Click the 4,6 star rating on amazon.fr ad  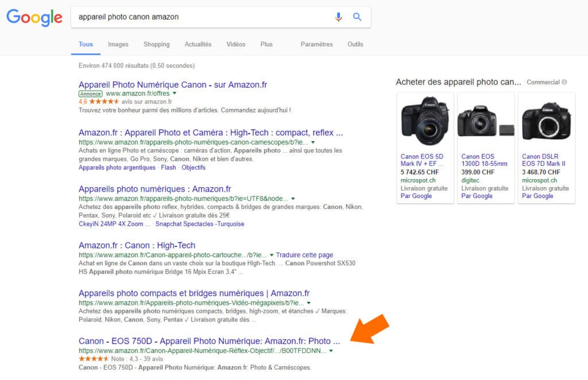[99, 102]
